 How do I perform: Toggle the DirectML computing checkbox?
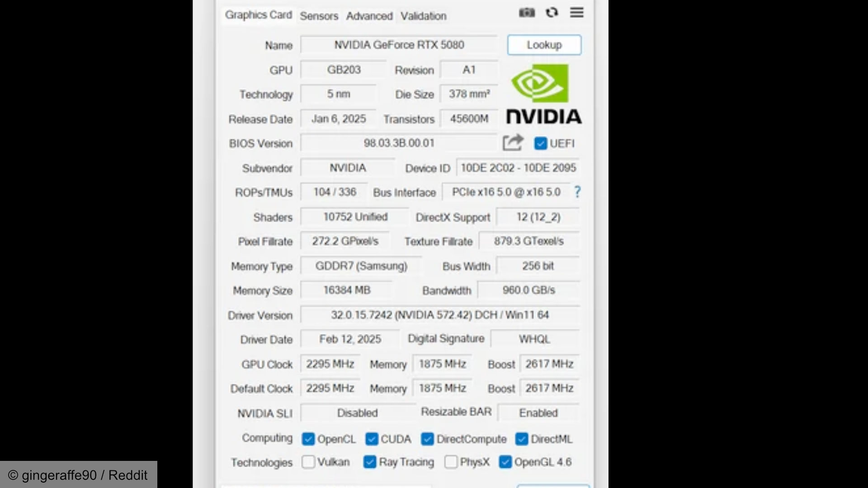[x=521, y=439]
